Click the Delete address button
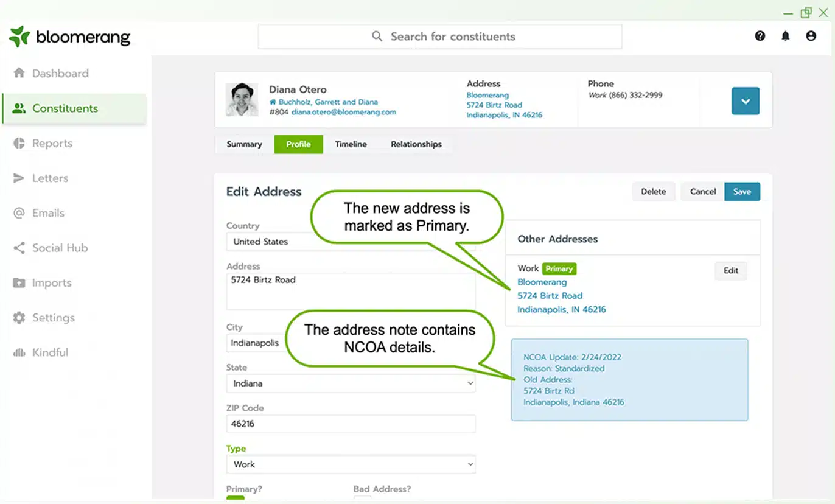The height and width of the screenshot is (504, 835). 653,191
